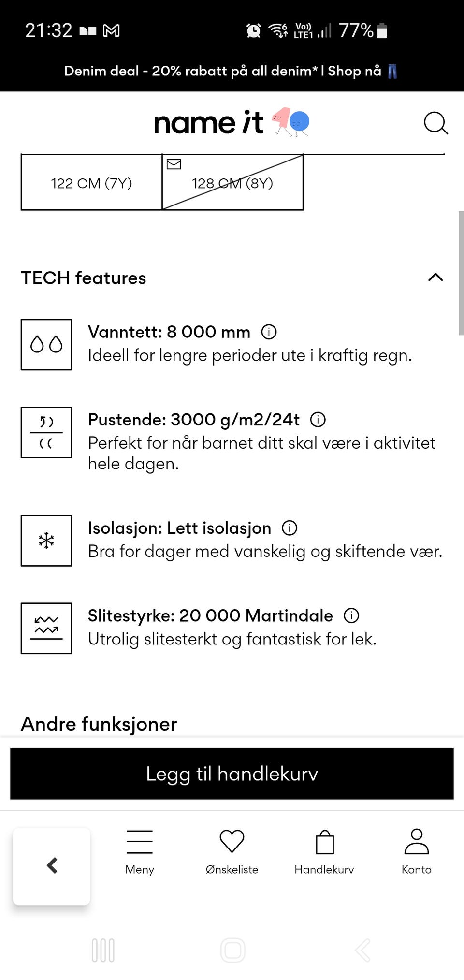Tap the floating back arrow button
Viewport: 464px width, 980px height.
[x=52, y=866]
